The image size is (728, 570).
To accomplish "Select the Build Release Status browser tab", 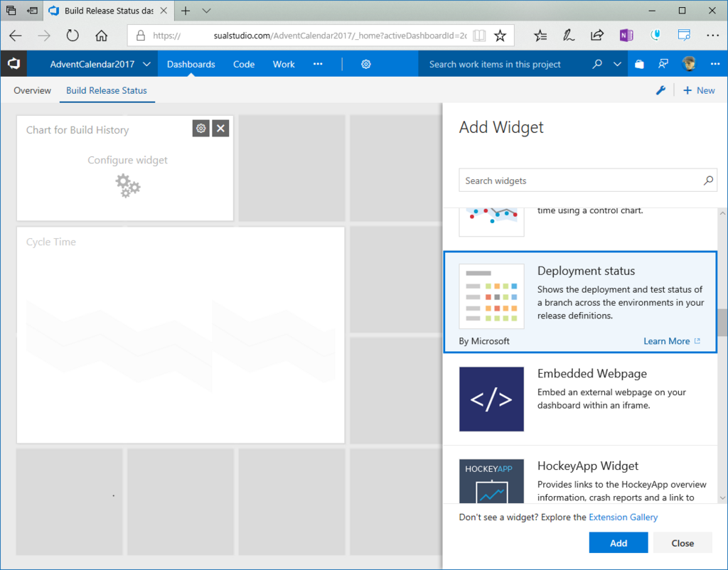I will 109,11.
